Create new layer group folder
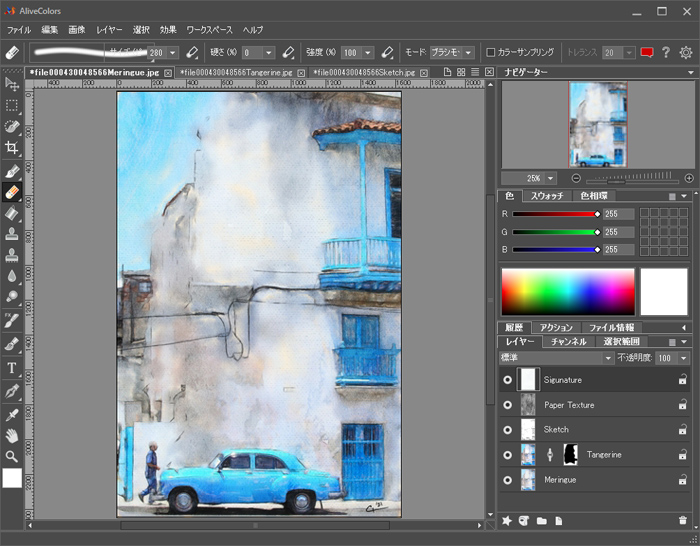The image size is (700, 546). click(542, 521)
